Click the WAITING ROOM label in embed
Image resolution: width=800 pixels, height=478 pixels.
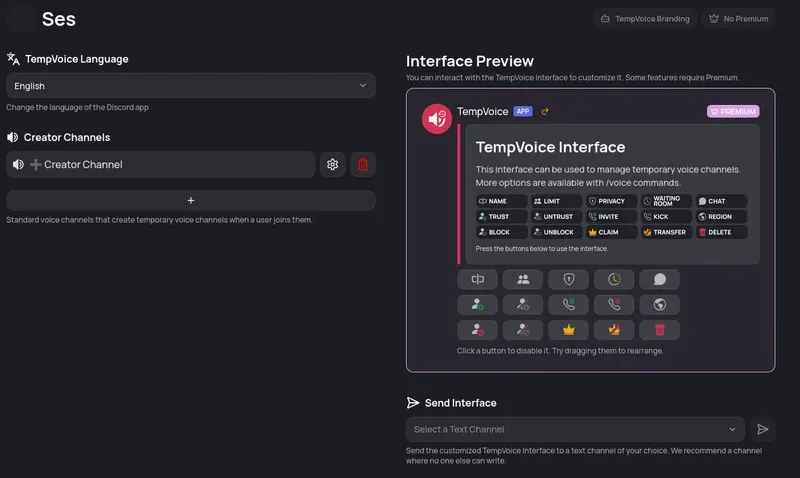(x=666, y=201)
